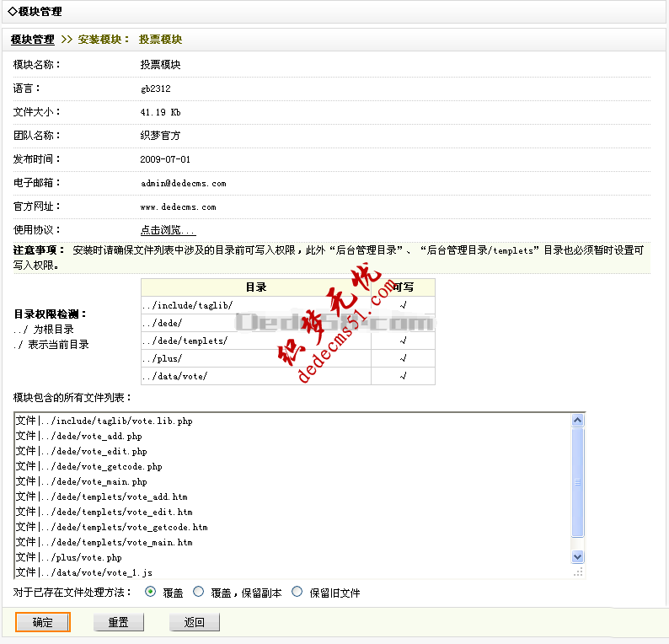Click the 返回 back button
Viewport: 669px width, 644px height.
click(x=195, y=622)
